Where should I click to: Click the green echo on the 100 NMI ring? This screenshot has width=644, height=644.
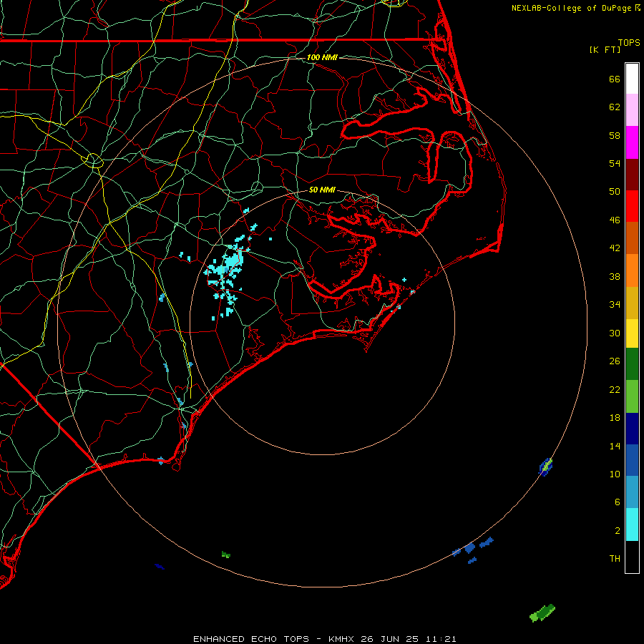point(546,467)
